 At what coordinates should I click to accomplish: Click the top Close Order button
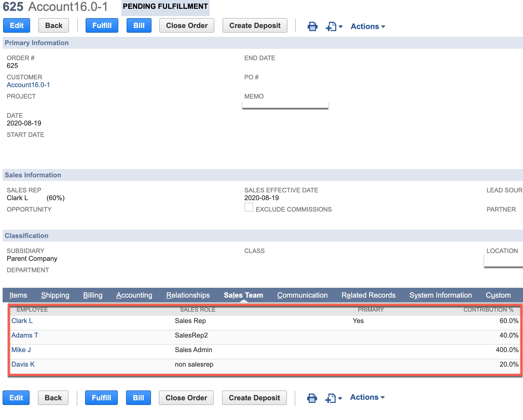(x=187, y=25)
